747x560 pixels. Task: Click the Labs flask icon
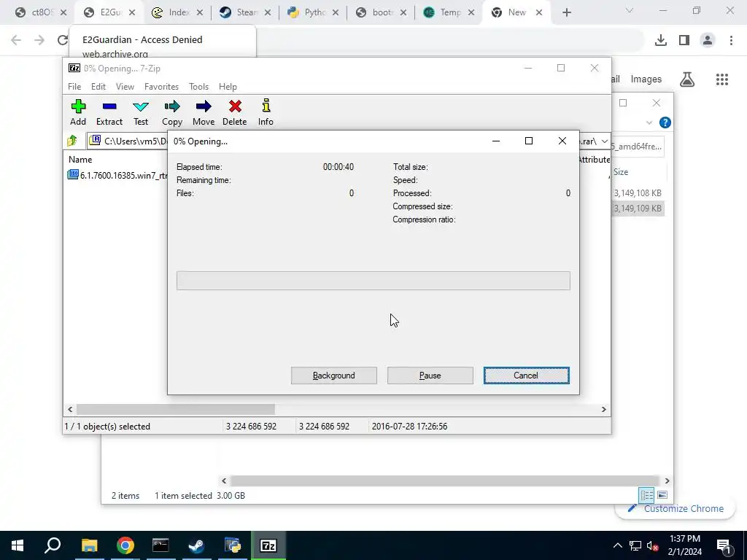coord(687,79)
